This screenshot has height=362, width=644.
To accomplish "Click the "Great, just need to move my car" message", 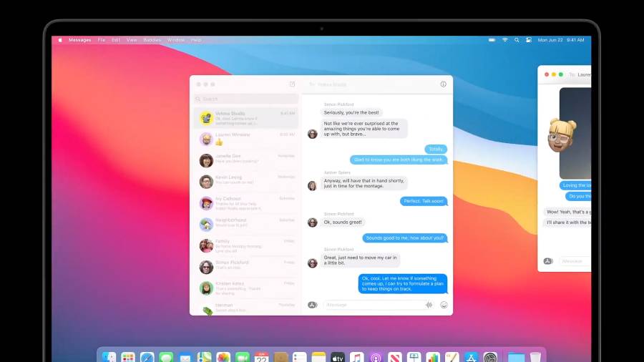I will pos(360,260).
